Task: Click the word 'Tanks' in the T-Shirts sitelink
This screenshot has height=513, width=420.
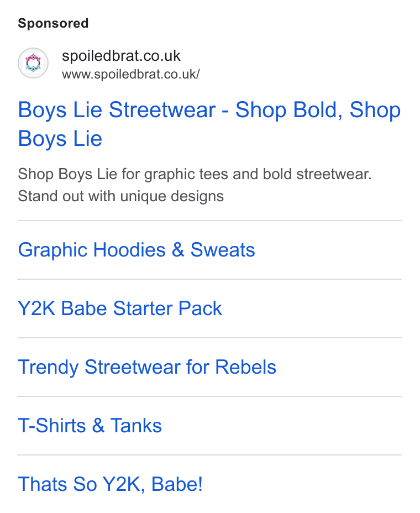Action: point(136,426)
